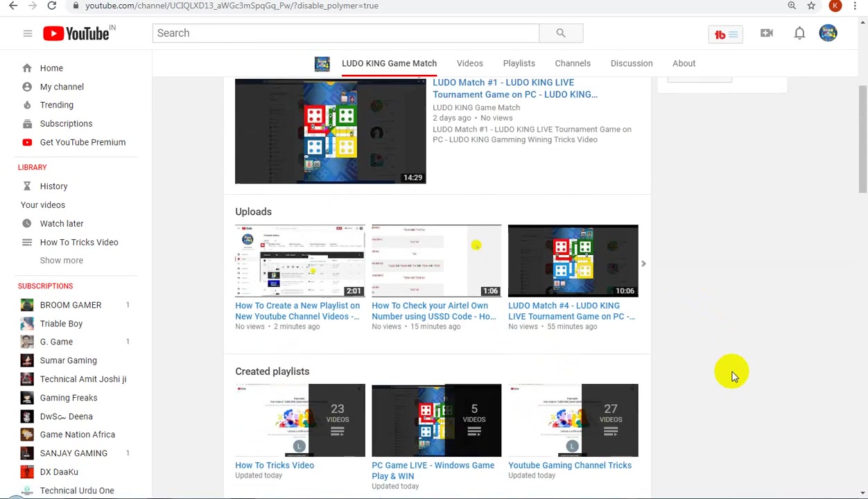
Task: Focus the Search input field
Action: click(x=346, y=33)
